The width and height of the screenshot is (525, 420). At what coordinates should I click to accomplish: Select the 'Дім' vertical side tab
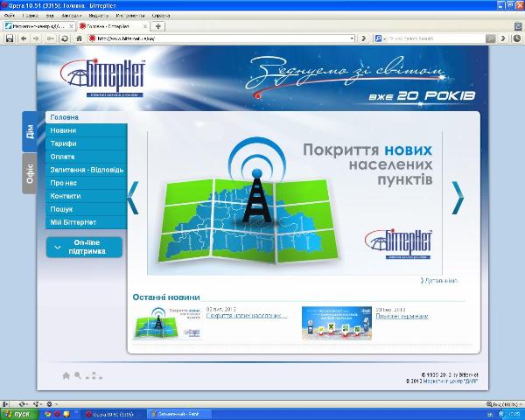coord(30,131)
